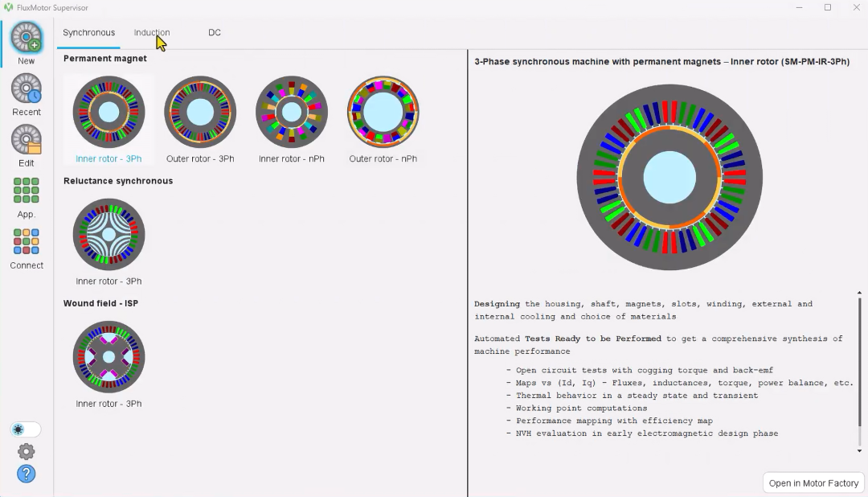Viewport: 868px width, 497px height.
Task: Close the FluxMotor Supervisor window
Action: click(x=856, y=8)
